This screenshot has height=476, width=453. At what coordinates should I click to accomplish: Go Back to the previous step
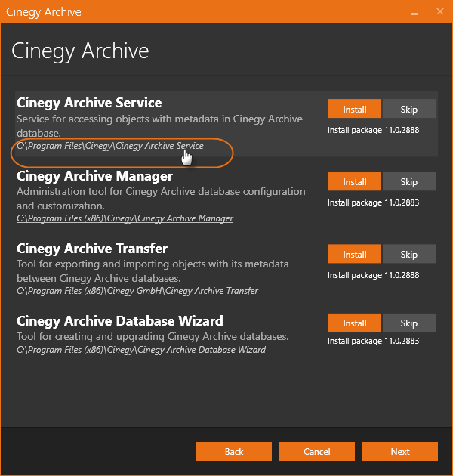point(234,451)
